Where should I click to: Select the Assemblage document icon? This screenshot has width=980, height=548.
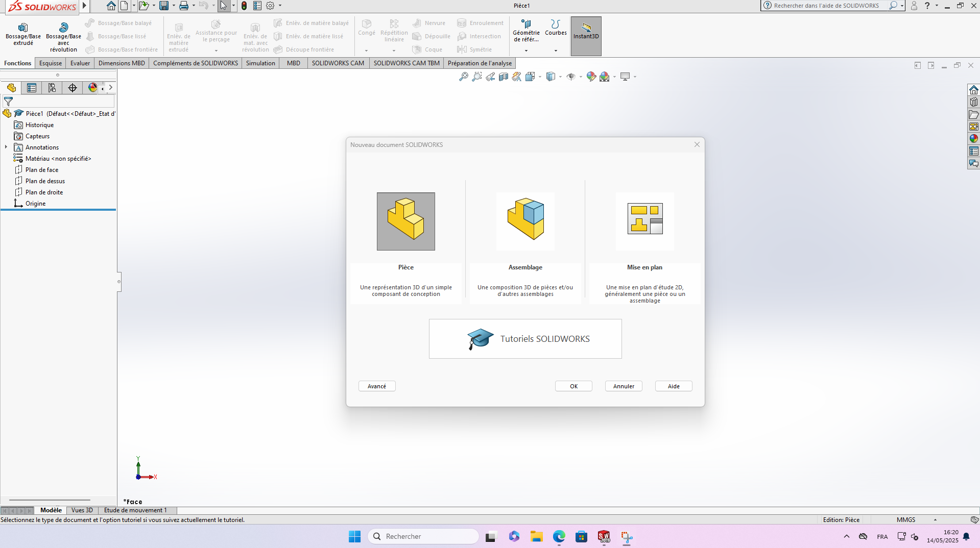(525, 221)
